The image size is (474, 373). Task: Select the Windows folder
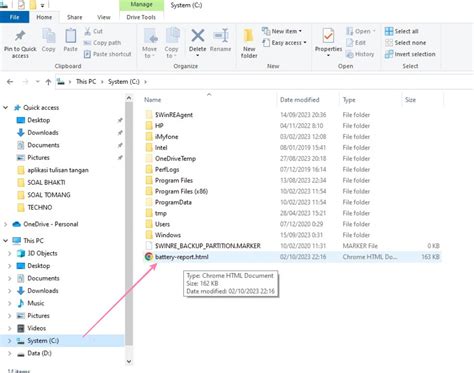point(168,235)
